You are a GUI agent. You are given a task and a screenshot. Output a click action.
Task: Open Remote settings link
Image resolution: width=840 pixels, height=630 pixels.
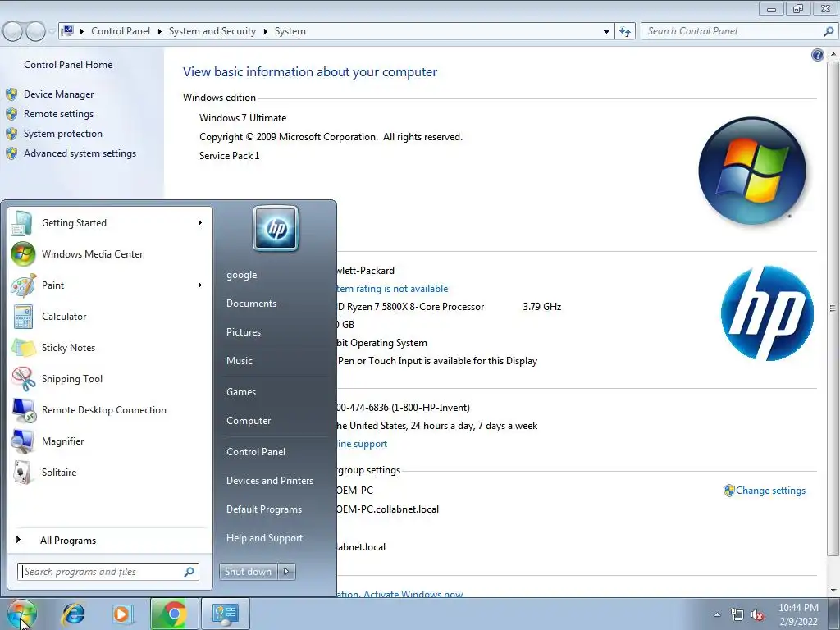click(58, 114)
